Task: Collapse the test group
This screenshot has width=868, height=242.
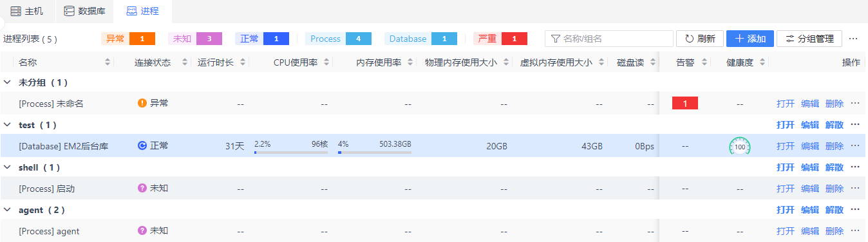Action: [x=7, y=125]
